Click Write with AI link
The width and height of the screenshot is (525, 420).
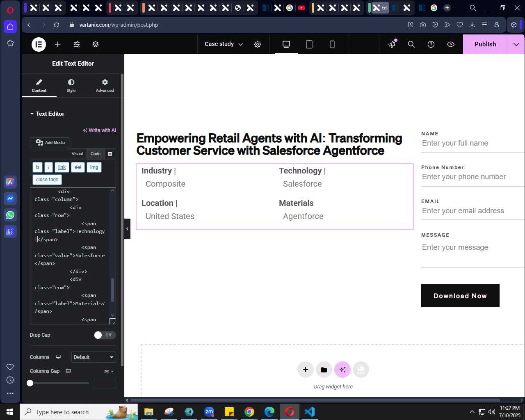click(x=99, y=130)
